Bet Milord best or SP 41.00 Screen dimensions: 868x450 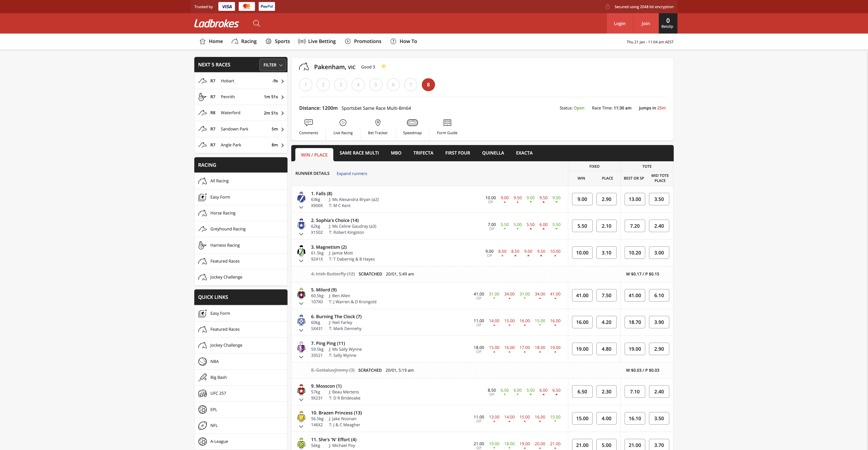tap(635, 295)
